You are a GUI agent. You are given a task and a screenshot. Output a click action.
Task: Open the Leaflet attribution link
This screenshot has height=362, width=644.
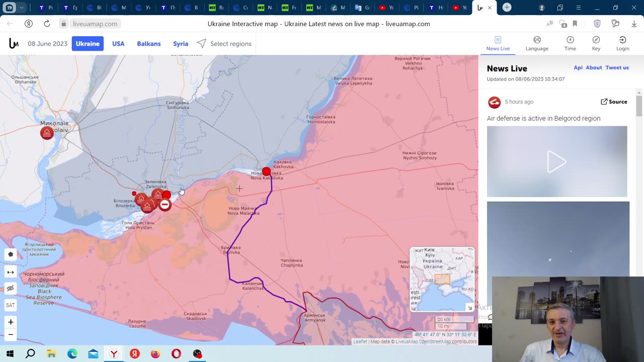click(360, 342)
